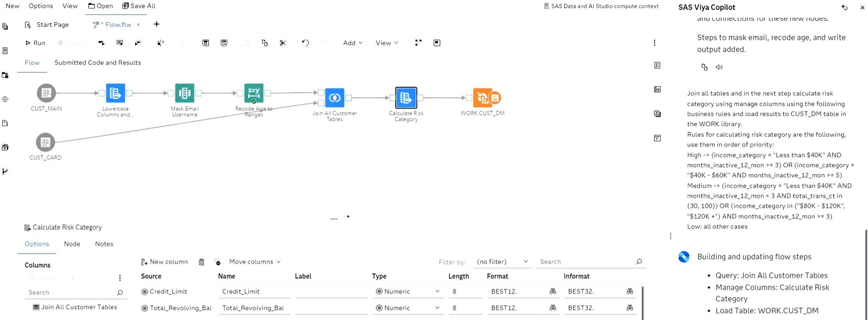Open the Add dropdown

353,43
